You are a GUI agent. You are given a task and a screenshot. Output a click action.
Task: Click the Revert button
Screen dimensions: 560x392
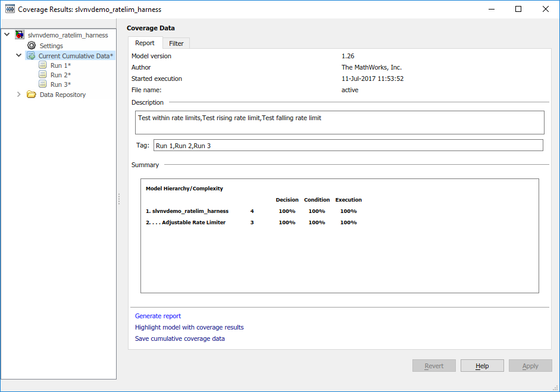click(434, 366)
